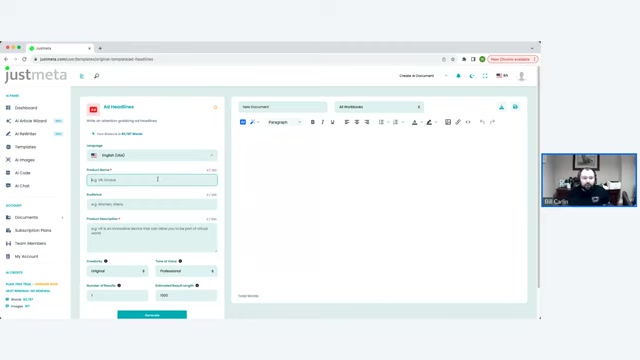640x360 pixels.
Task: Expand the text color picker arrow
Action: click(x=421, y=122)
